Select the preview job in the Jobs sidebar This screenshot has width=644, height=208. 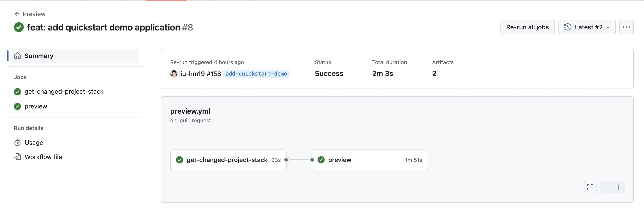36,106
